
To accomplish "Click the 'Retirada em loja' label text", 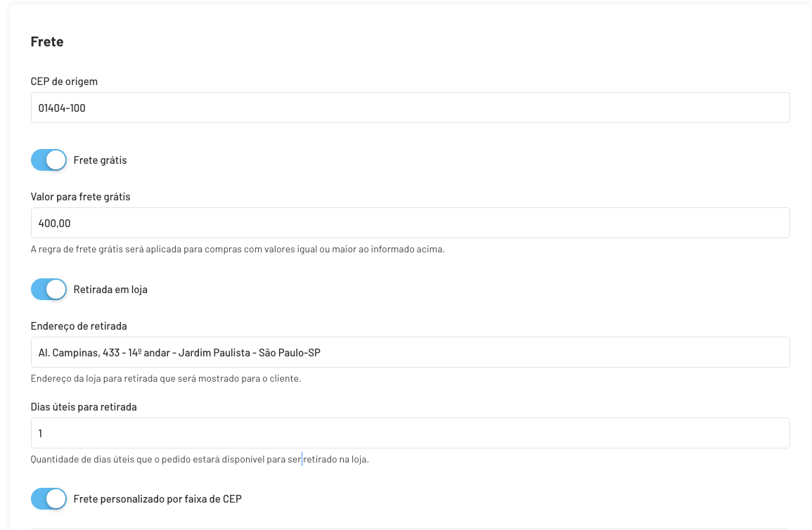I will click(110, 290).
